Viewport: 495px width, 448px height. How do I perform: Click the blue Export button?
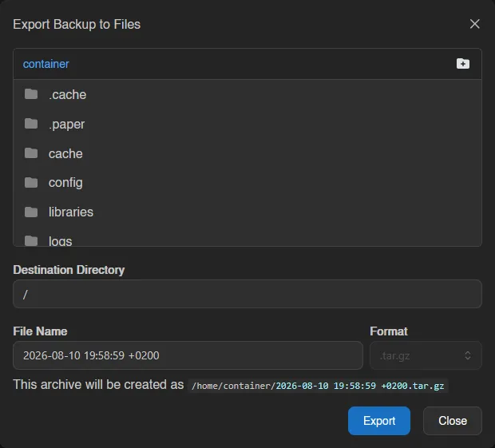click(x=378, y=421)
